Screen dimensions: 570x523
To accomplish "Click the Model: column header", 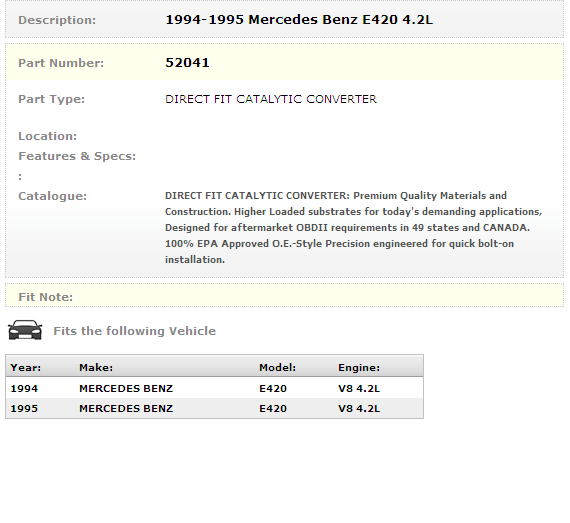I will coord(277,367).
